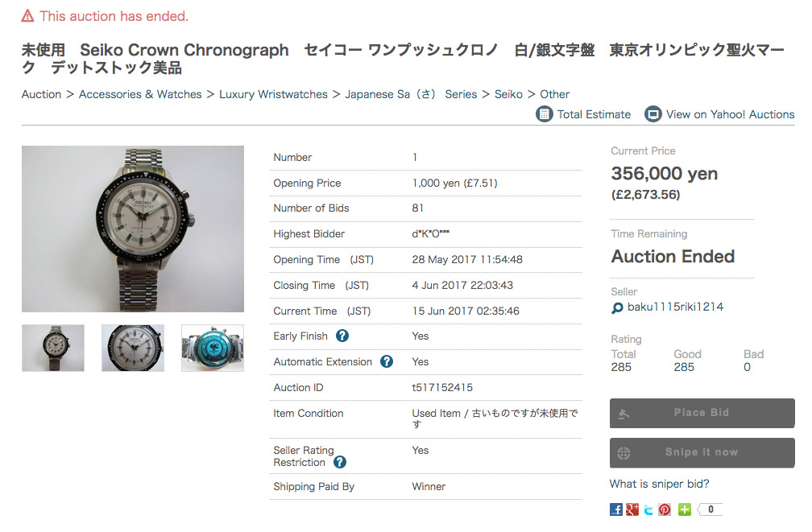
Task: Pin this auction on Pinterest
Action: 665,509
